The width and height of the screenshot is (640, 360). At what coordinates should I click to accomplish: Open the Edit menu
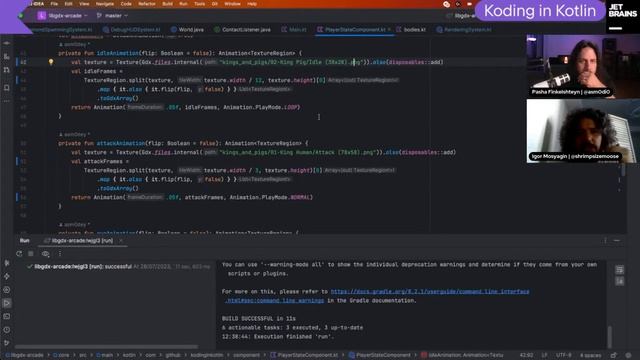point(69,4)
